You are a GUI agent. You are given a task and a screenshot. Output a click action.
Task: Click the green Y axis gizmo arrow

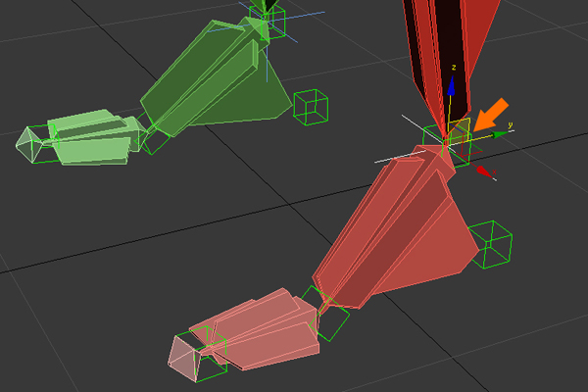click(500, 134)
